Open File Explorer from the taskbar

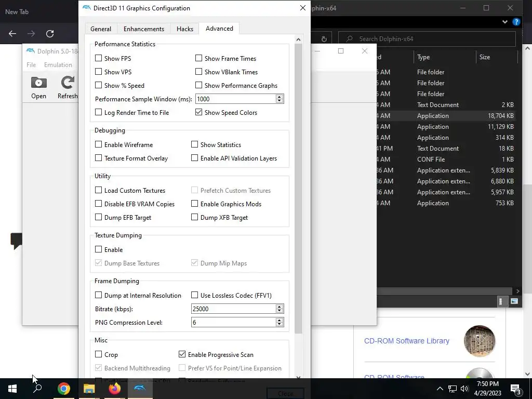(89, 389)
